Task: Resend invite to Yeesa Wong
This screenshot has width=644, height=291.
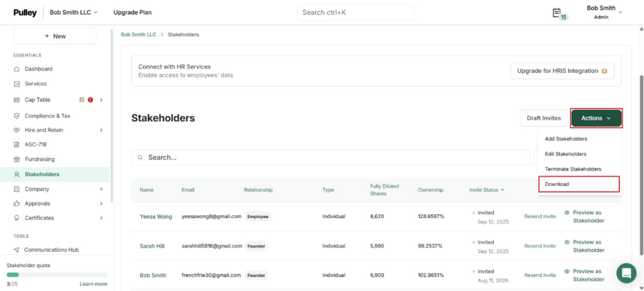Action: point(540,216)
